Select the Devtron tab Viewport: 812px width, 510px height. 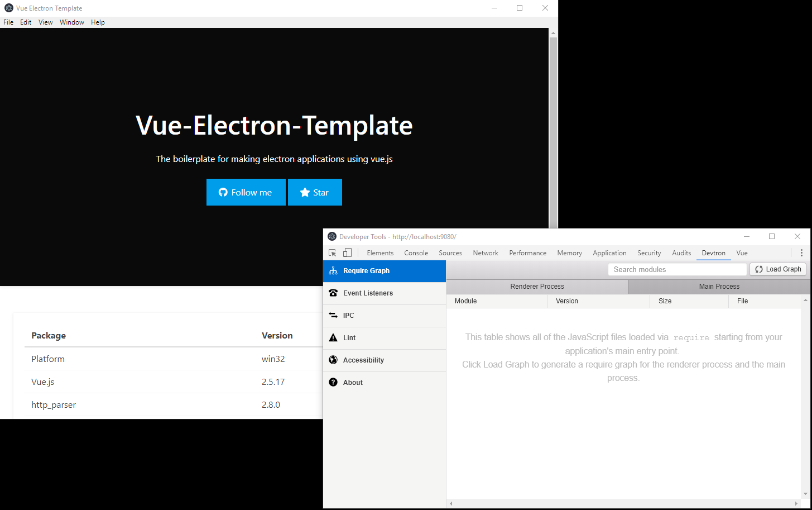click(713, 253)
